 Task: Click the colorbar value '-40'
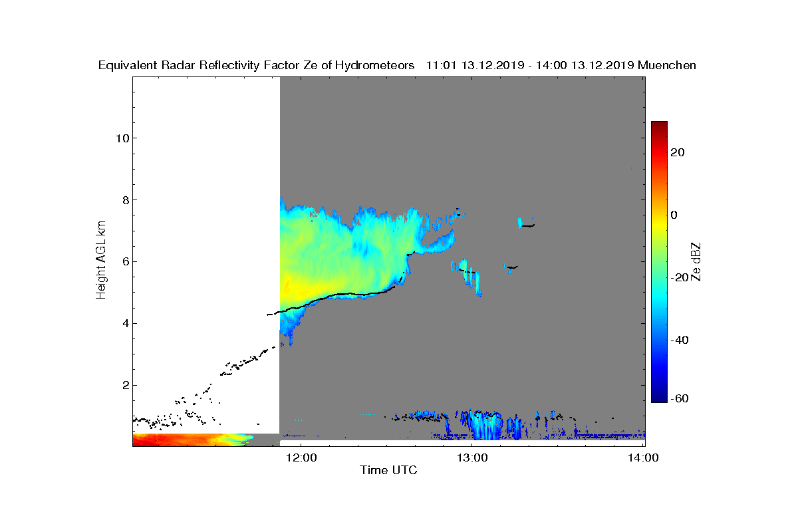point(678,340)
